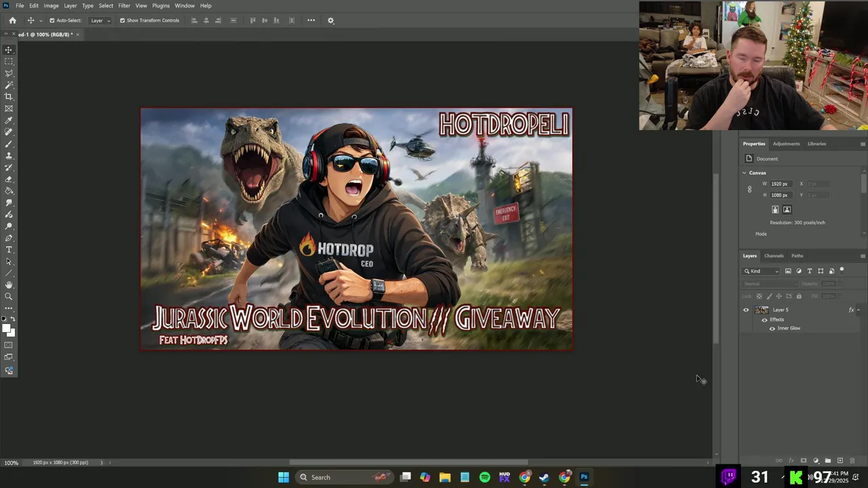Select the Brush tool
This screenshot has width=868, height=488.
tap(9, 144)
